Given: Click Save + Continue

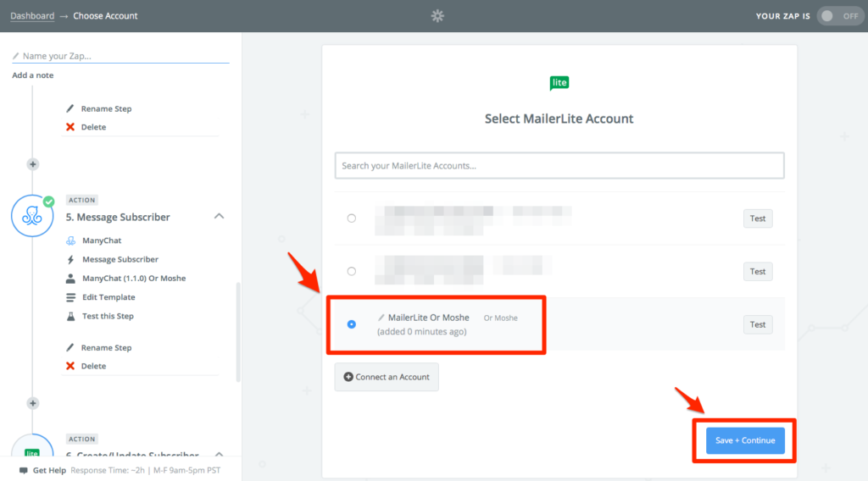Looking at the screenshot, I should 745,440.
